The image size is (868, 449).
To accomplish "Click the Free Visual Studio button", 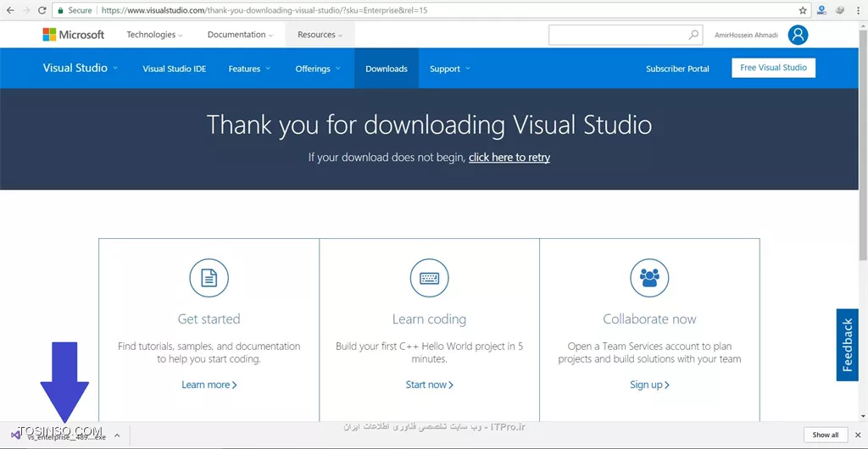I will pos(773,68).
